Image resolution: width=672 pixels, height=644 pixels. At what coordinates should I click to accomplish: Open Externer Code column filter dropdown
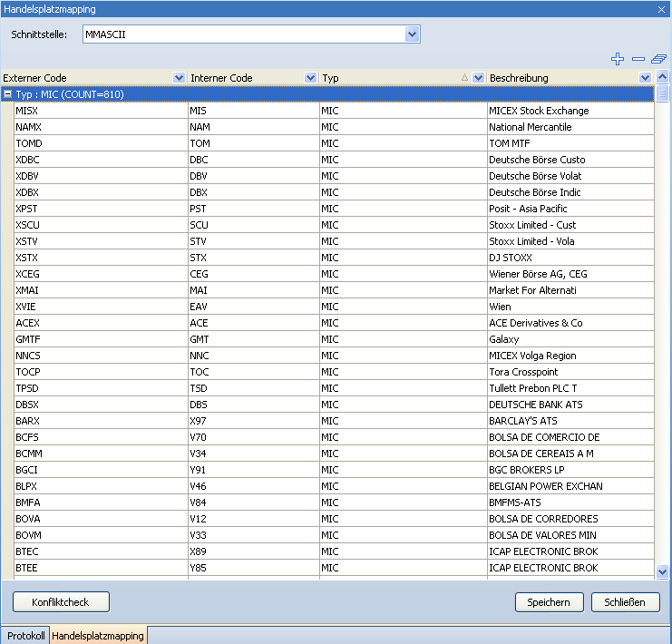pyautogui.click(x=179, y=78)
